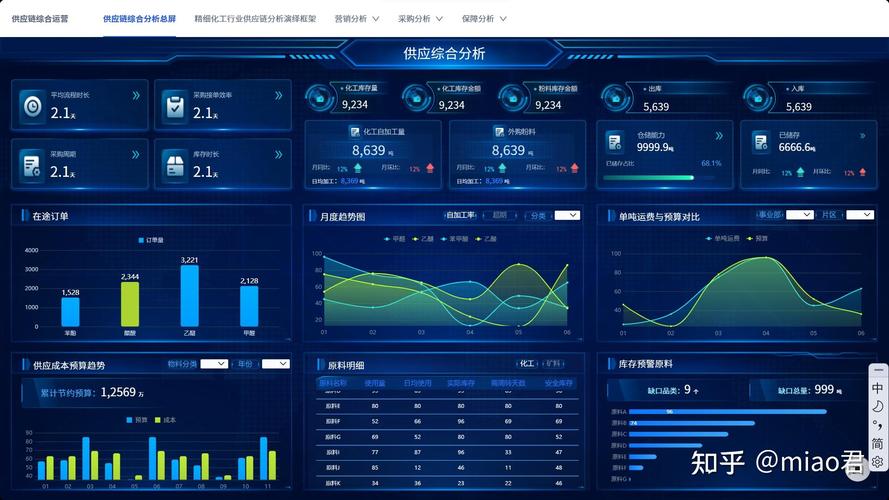Toggle the blue 预算 legend in cost chart

137,420
